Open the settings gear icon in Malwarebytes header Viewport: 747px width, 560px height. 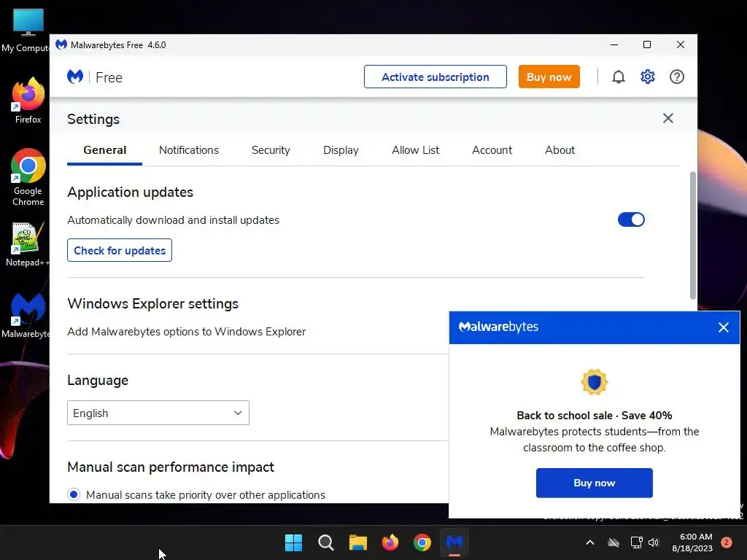[648, 77]
